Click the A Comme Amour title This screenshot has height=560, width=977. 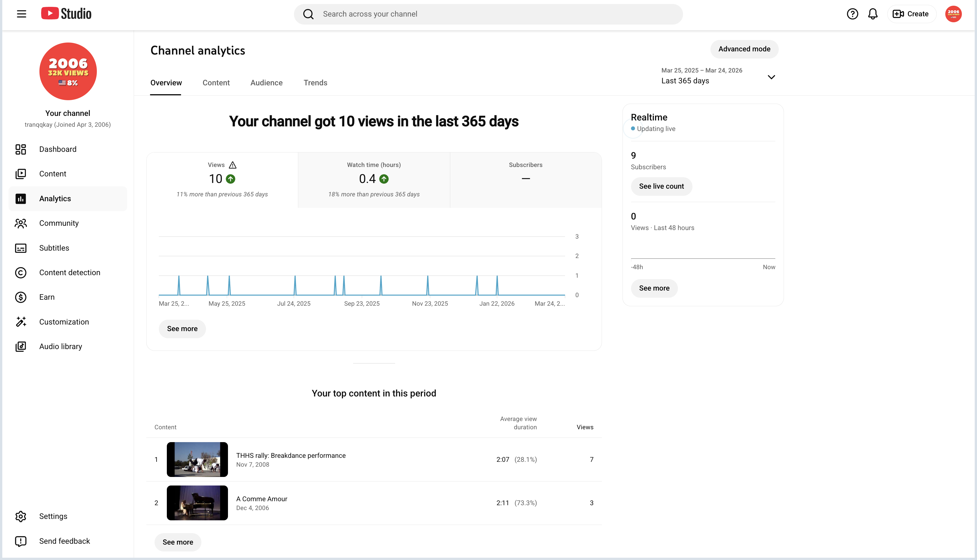tap(261, 499)
